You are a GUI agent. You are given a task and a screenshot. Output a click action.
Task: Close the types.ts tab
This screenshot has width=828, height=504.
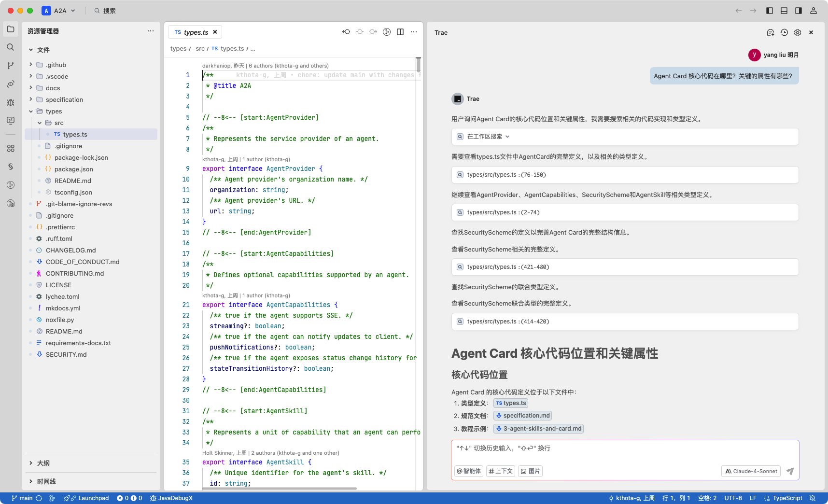click(x=215, y=32)
